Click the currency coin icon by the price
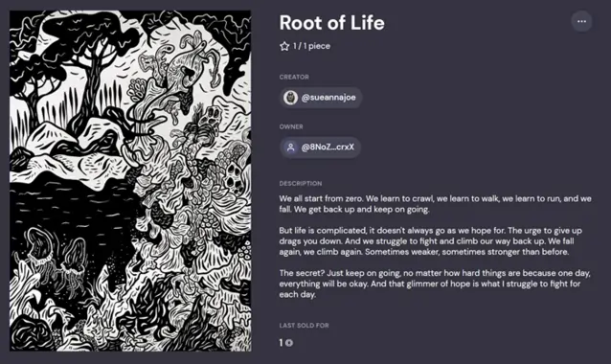Viewport: 611px width, 364px height. click(289, 343)
